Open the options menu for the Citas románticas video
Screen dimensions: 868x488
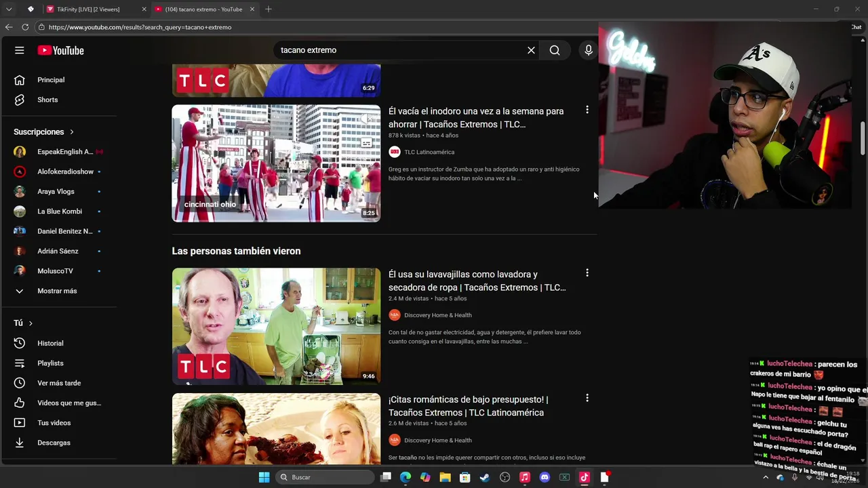click(587, 398)
